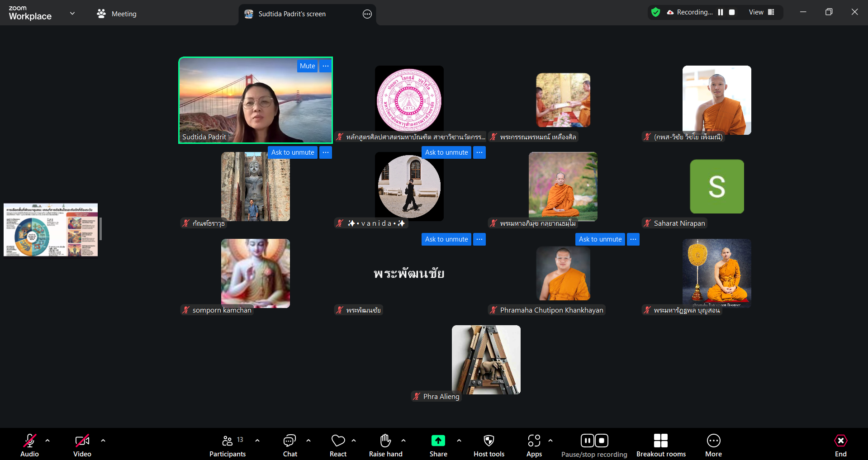This screenshot has width=868, height=460.
Task: Switch to Sudtida Padrit's screen tab
Action: (292, 14)
